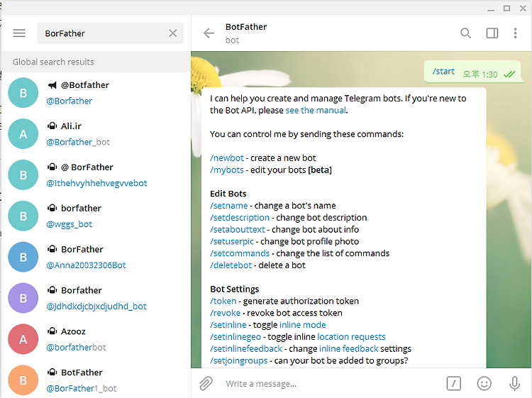This screenshot has height=398, width=532.
Task: Click the sent /start message bubble
Action: pyautogui.click(x=472, y=72)
